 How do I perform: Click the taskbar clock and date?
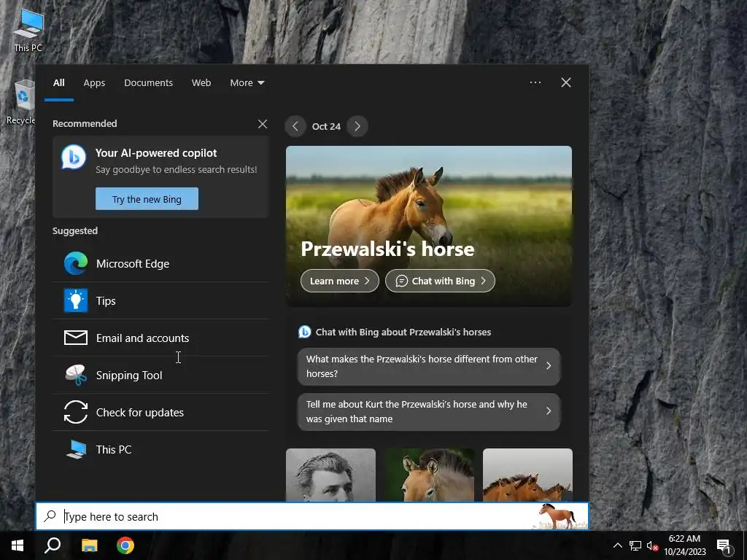click(684, 545)
